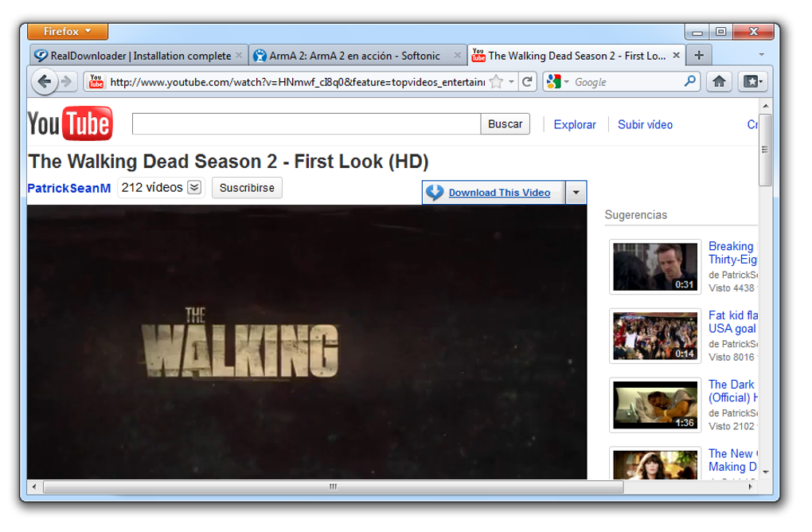Maximize the Firefox window
This screenshot has width=812, height=532.
pos(720,32)
